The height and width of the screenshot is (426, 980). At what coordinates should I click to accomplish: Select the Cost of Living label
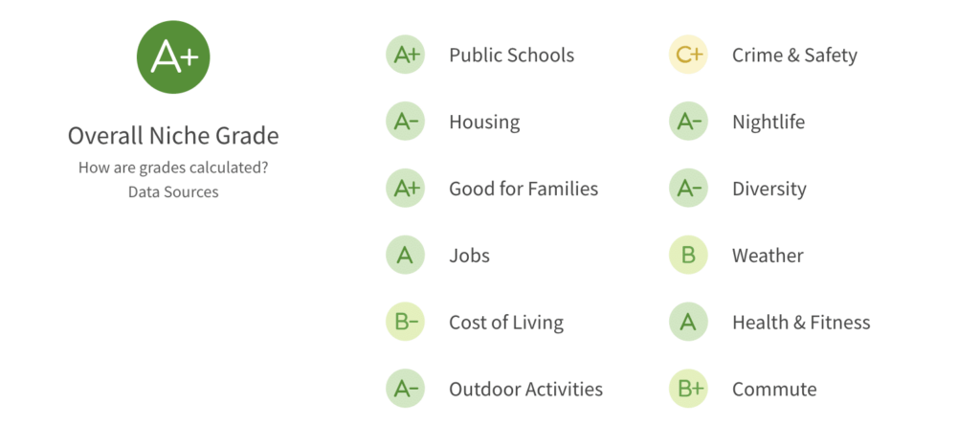tap(505, 323)
